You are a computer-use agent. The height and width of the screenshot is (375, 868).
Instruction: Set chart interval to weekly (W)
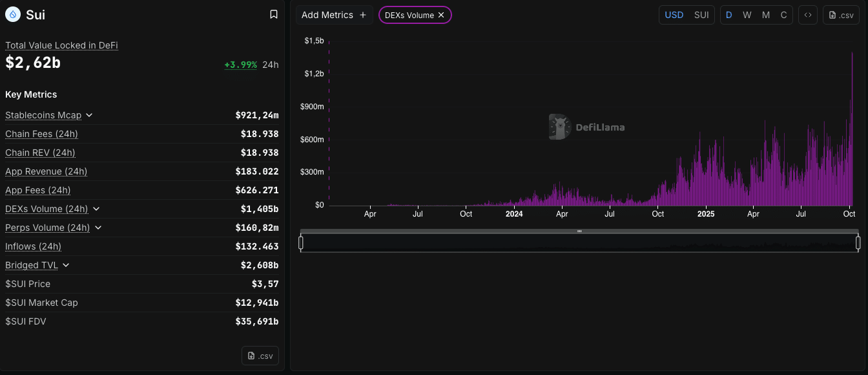[747, 15]
